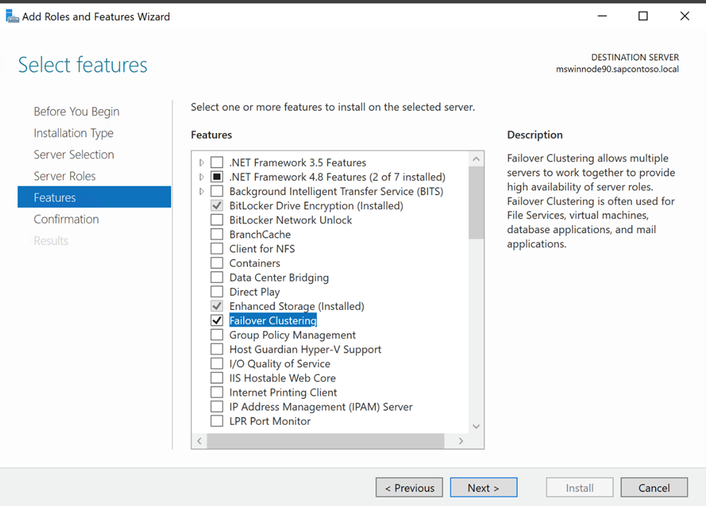The image size is (706, 506).
Task: Click the horizontal scroll left arrow
Action: 199,441
